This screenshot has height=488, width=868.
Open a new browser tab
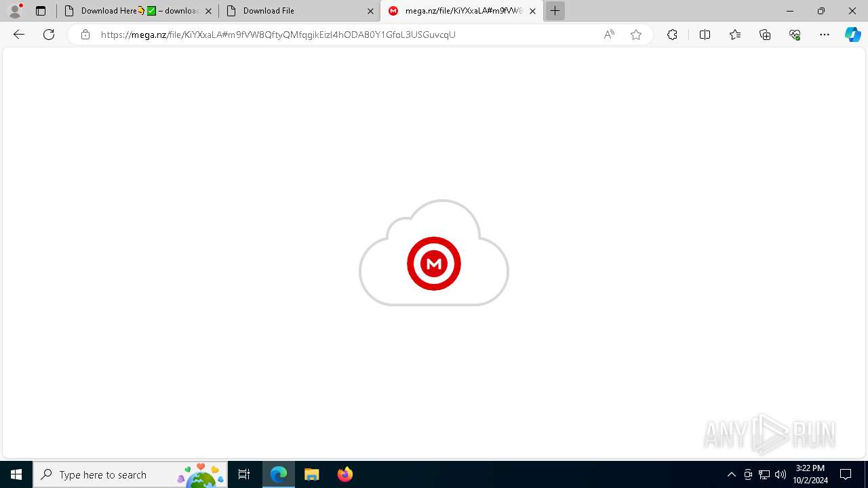coord(555,11)
